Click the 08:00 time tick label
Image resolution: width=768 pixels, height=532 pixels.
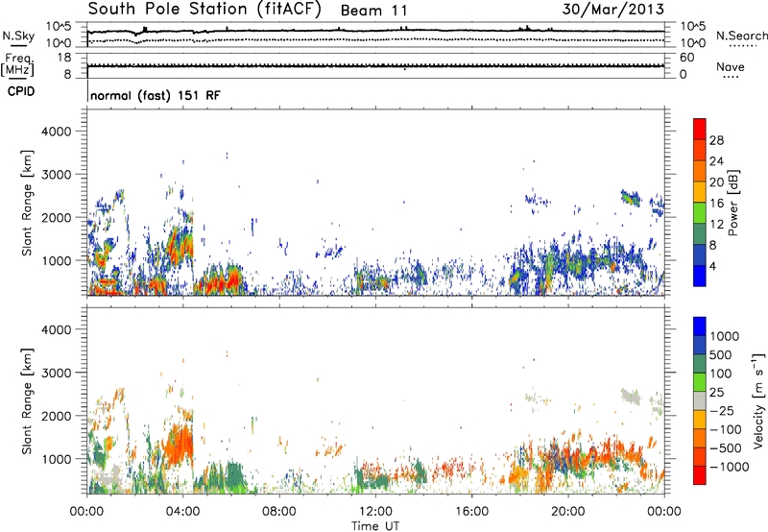tap(279, 512)
